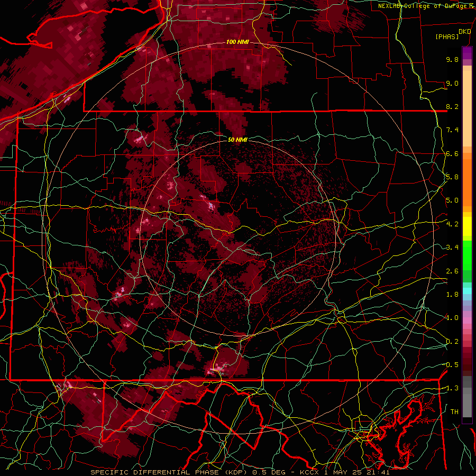Click the 5.8 scale value label
Screen dimensions: 476x476
point(452,177)
